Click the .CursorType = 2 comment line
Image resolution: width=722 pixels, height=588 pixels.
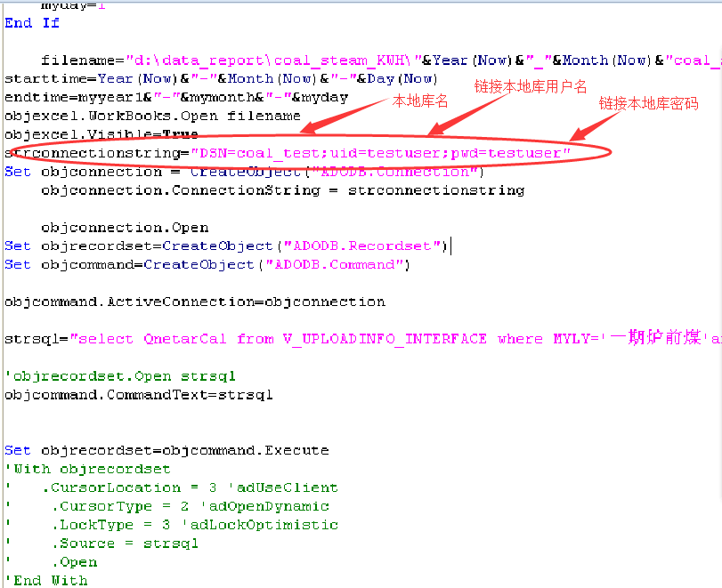[166, 506]
